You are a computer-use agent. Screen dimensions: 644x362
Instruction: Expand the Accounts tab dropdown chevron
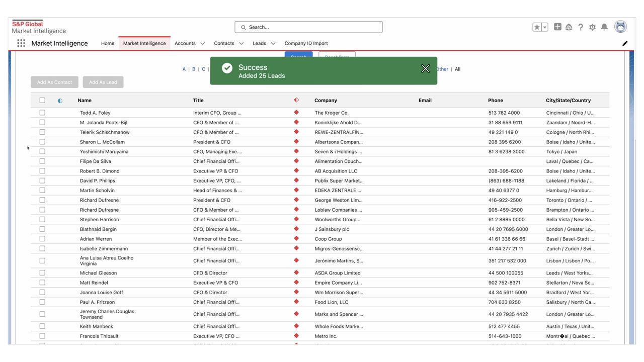(203, 43)
